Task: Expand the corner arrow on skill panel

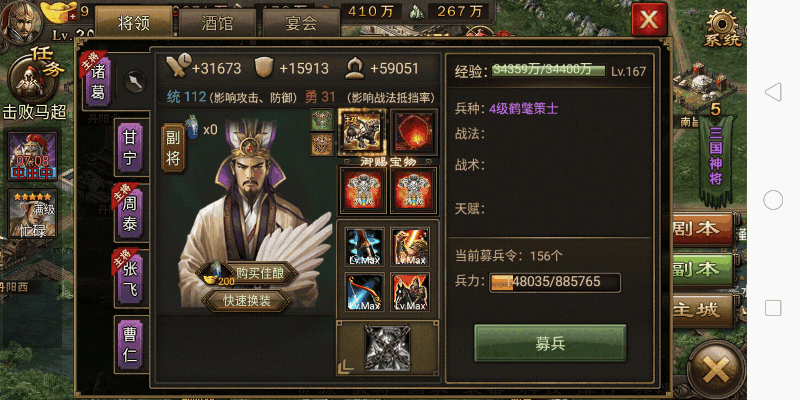Action: click(345, 364)
